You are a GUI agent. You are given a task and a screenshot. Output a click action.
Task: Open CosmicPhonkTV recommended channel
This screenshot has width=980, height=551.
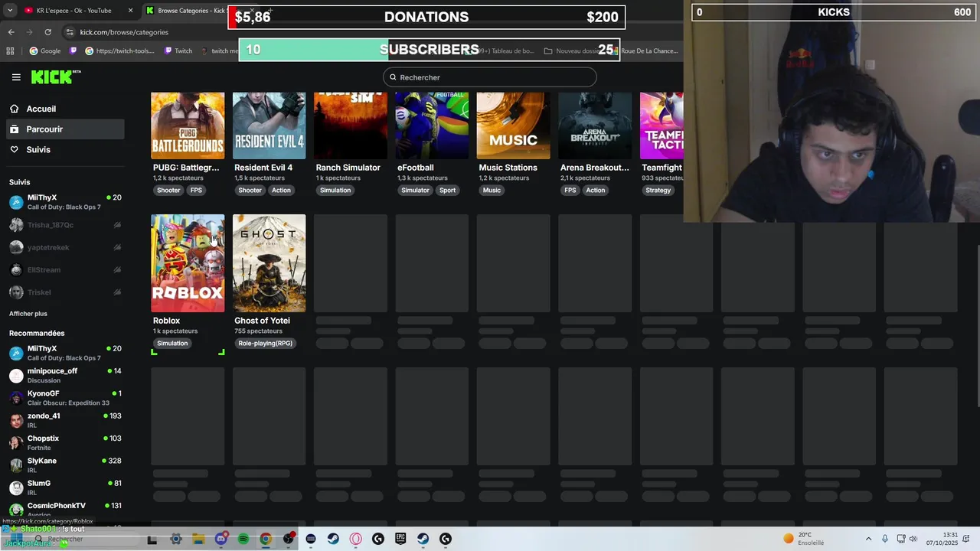(65, 510)
